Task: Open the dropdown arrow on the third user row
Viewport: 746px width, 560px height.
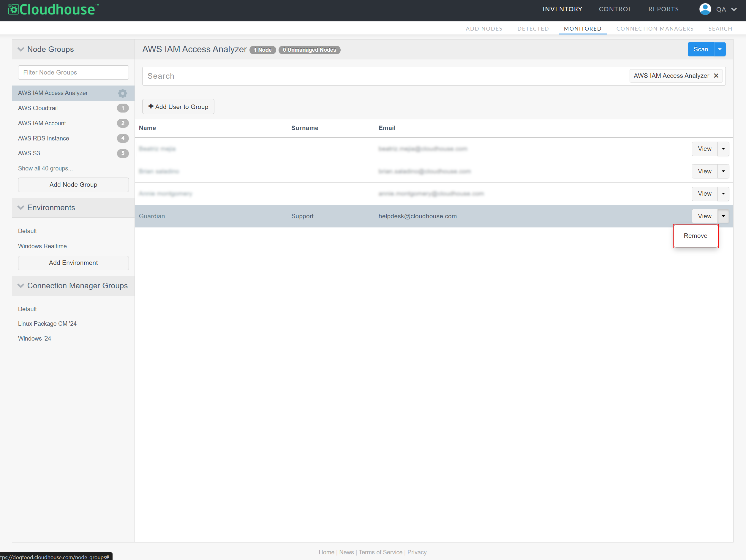Action: click(723, 194)
